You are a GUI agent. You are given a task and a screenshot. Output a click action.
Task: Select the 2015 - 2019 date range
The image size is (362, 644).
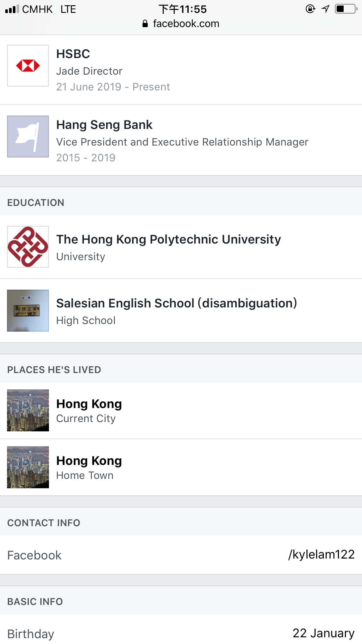[x=86, y=158]
